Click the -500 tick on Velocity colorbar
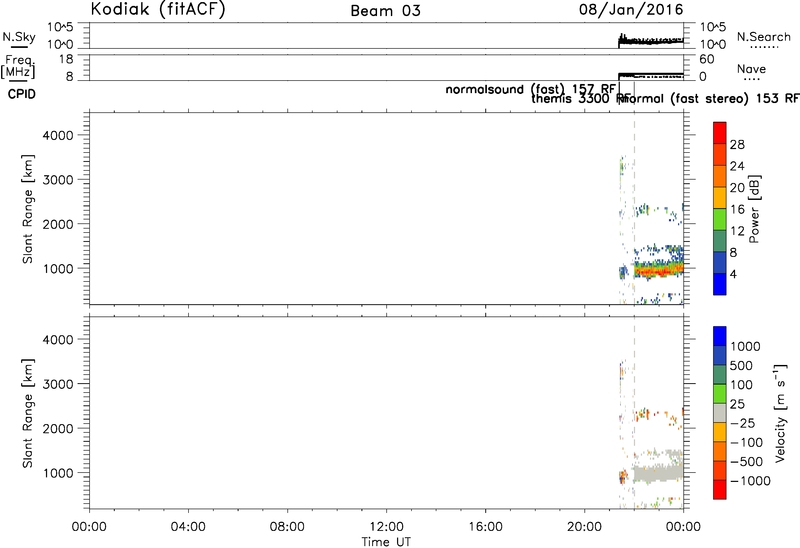The width and height of the screenshot is (800, 548). [x=747, y=462]
